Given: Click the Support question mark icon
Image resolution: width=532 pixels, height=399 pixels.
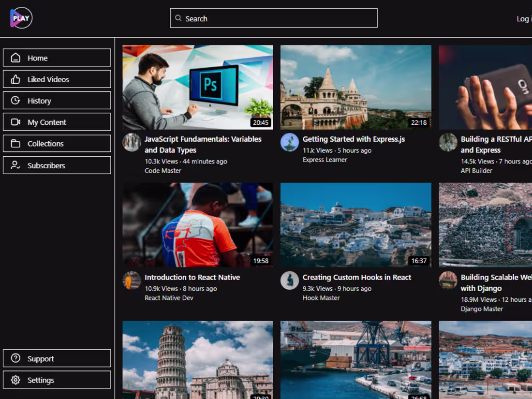Looking at the screenshot, I should (15, 358).
